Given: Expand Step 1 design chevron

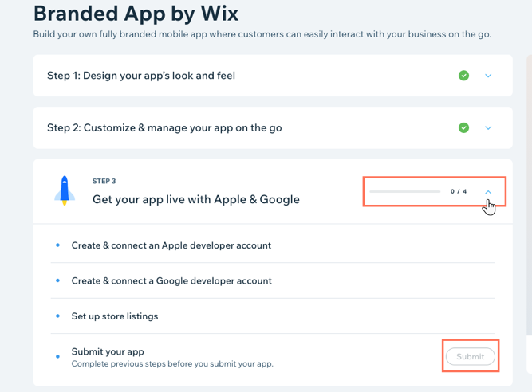Looking at the screenshot, I should click(x=488, y=76).
